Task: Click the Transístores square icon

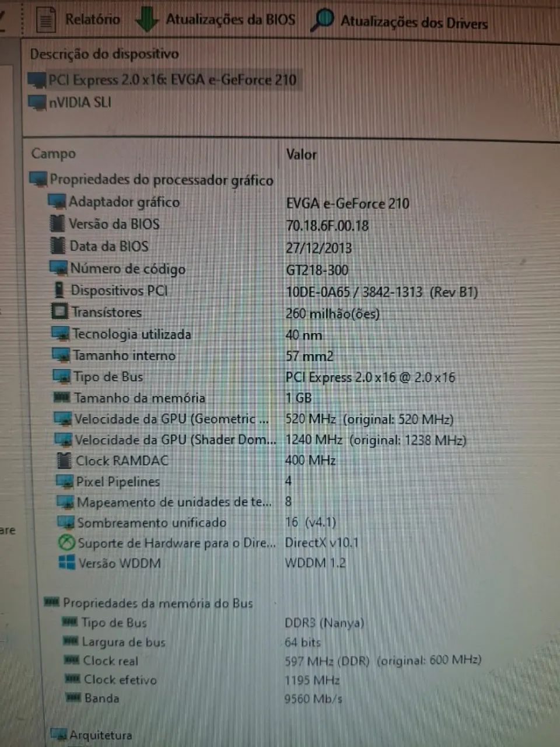Action: click(60, 312)
